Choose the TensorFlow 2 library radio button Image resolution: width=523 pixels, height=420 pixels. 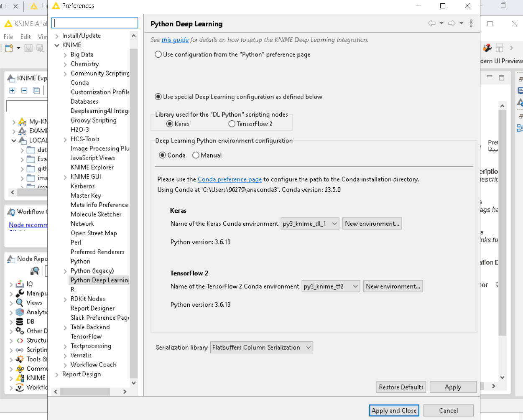point(232,124)
